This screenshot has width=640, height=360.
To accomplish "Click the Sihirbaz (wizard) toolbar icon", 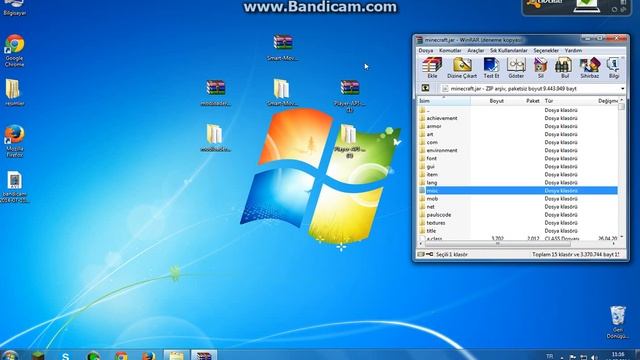I will tap(590, 68).
